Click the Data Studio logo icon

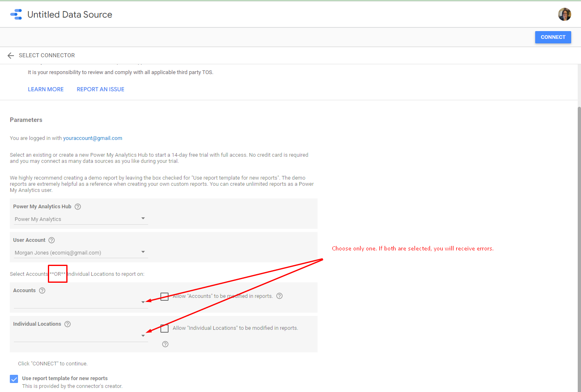pos(16,14)
